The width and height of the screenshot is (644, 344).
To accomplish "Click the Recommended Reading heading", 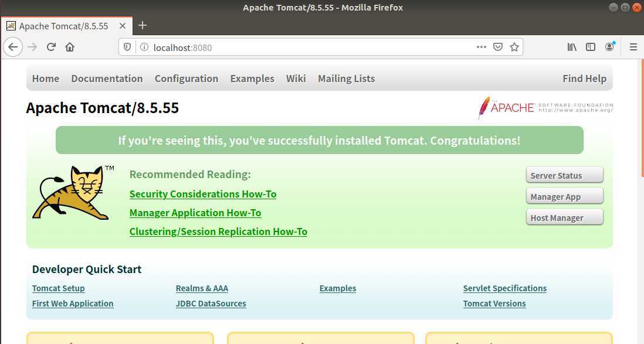I will [190, 175].
